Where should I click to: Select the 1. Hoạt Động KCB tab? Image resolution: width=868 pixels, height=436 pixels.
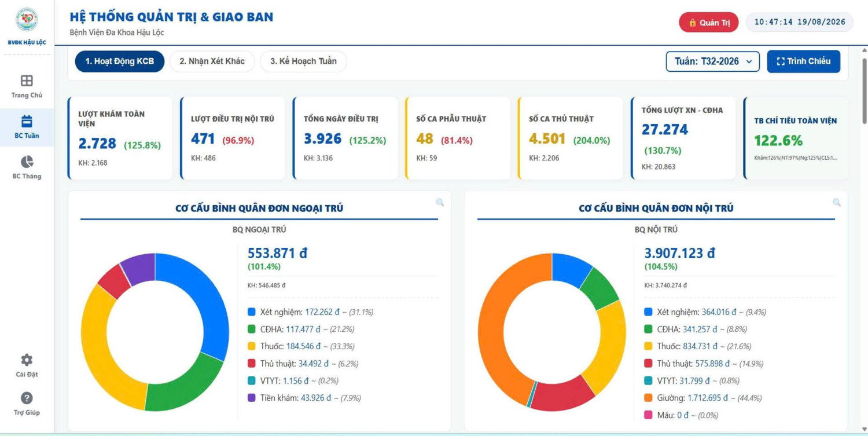(x=120, y=61)
